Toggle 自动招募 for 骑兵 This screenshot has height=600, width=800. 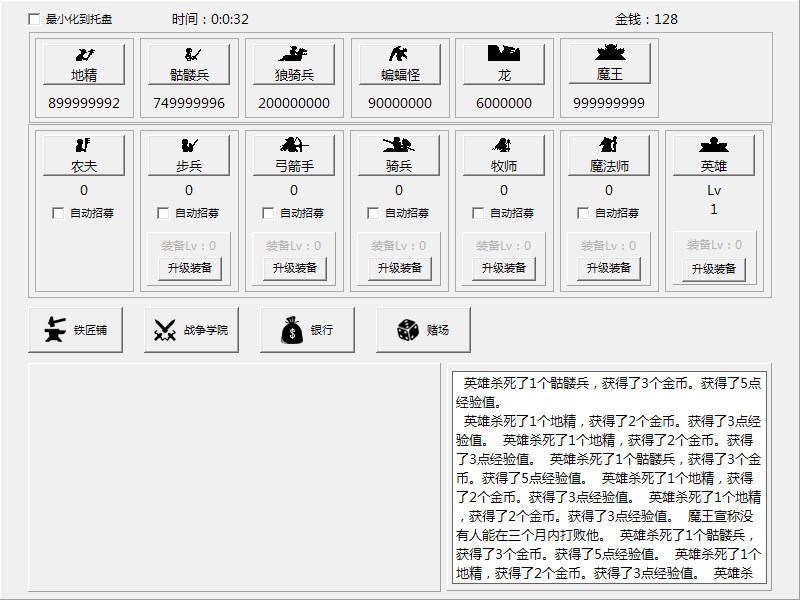373,213
